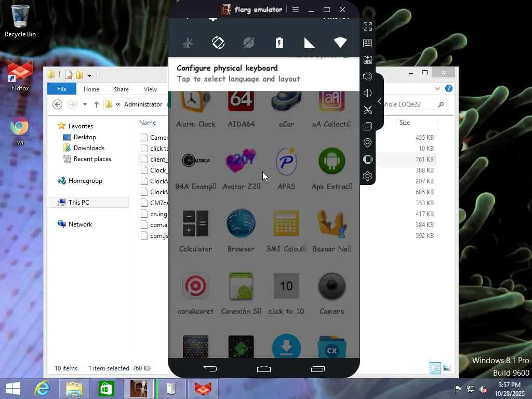Toggle airplane mode in quick settings

click(x=188, y=43)
